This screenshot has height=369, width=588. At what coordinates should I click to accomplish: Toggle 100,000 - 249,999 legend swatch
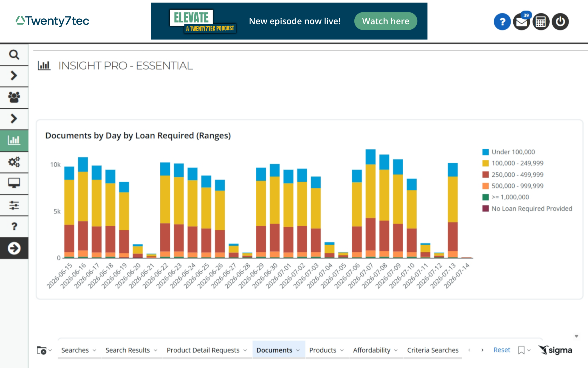click(x=486, y=163)
